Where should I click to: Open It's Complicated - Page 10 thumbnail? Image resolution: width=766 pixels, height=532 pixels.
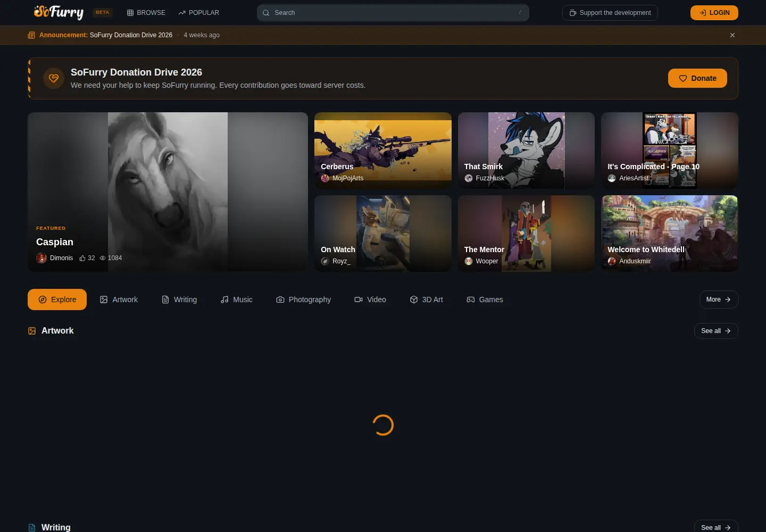click(670, 151)
